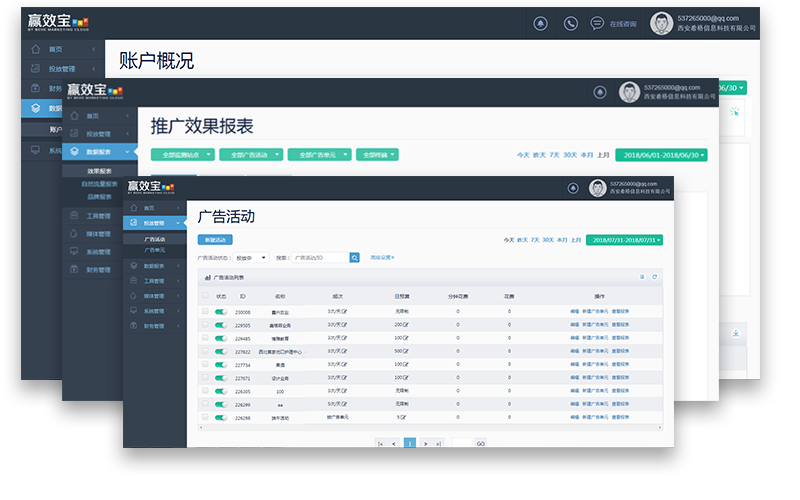Open 工具管理 in the front window sidebar
Viewport: 800px width, 500px height.
tap(155, 281)
